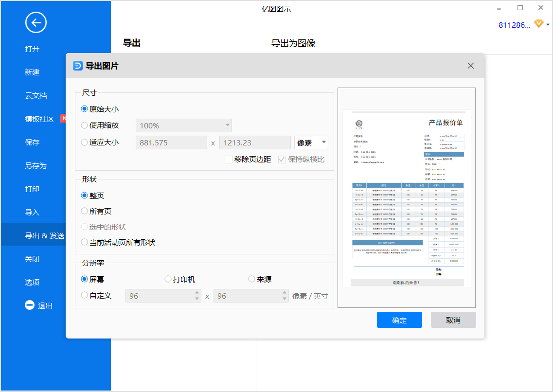The image size is (553, 392).
Task: Open the 打开 menu item in sidebar
Action: [x=32, y=49]
